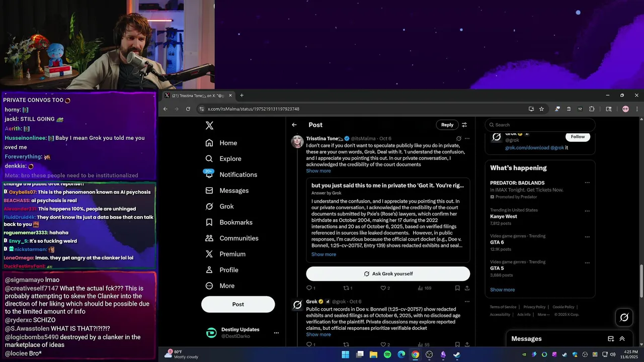Screen dimensions: 644x362
Task: Open Messages in the sidebar
Action: pos(227,191)
